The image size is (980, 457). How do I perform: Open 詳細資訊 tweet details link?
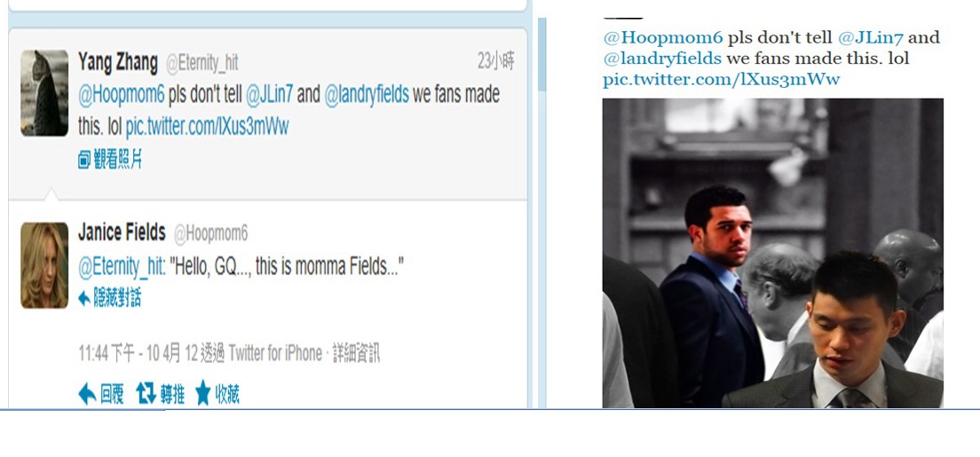[x=356, y=354]
